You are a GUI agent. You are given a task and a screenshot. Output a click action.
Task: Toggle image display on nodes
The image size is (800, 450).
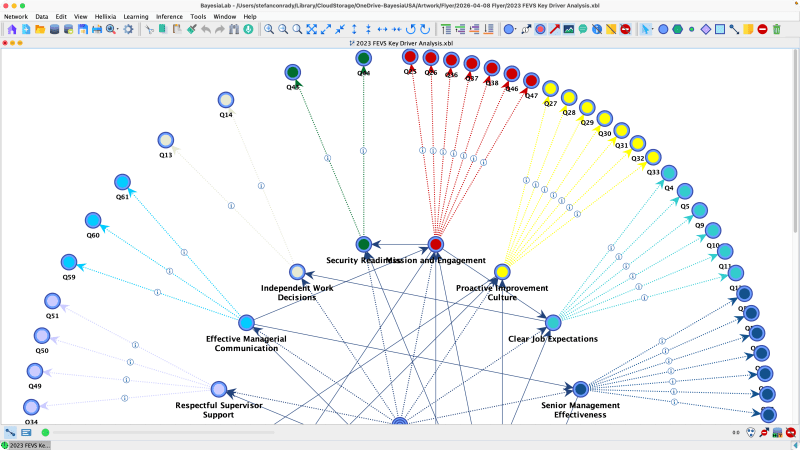click(569, 30)
